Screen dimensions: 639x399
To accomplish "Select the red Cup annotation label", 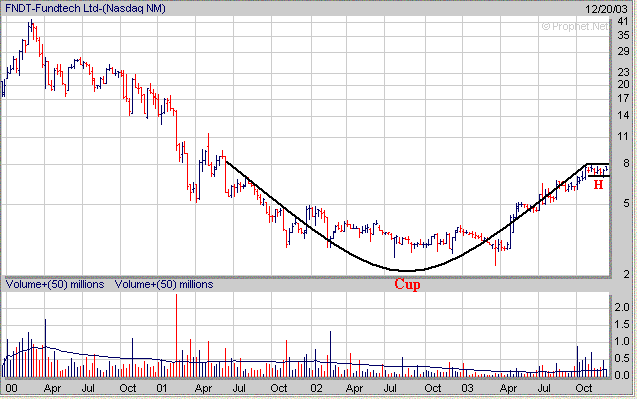I will click(x=407, y=284).
